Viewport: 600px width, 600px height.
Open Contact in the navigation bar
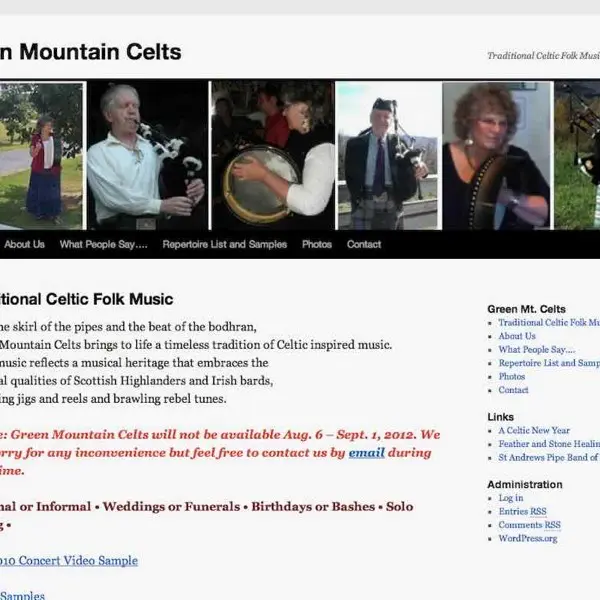point(364,244)
